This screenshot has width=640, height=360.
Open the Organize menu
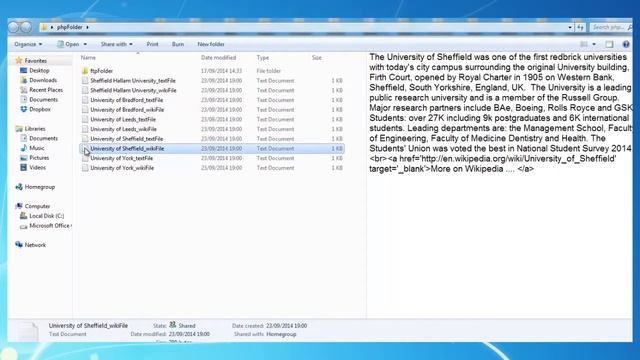[28, 44]
